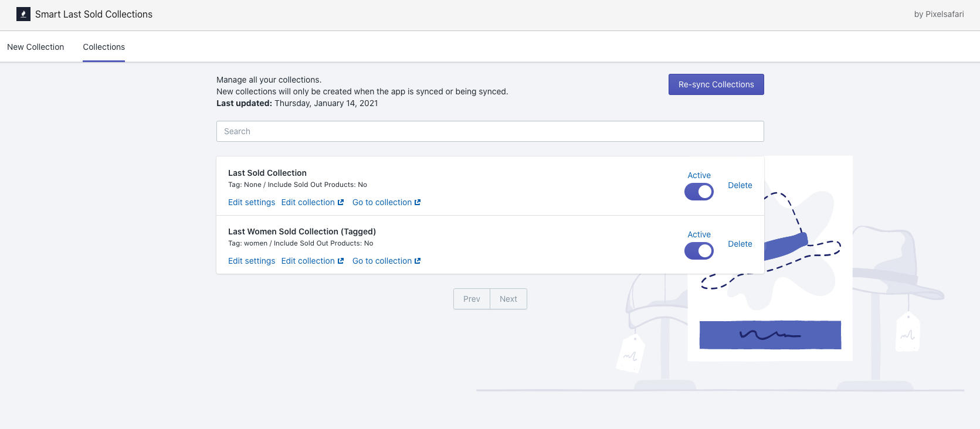Click Go to collection for Last Women Sold Collection
Image resolution: width=980 pixels, height=429 pixels.
pos(382,261)
